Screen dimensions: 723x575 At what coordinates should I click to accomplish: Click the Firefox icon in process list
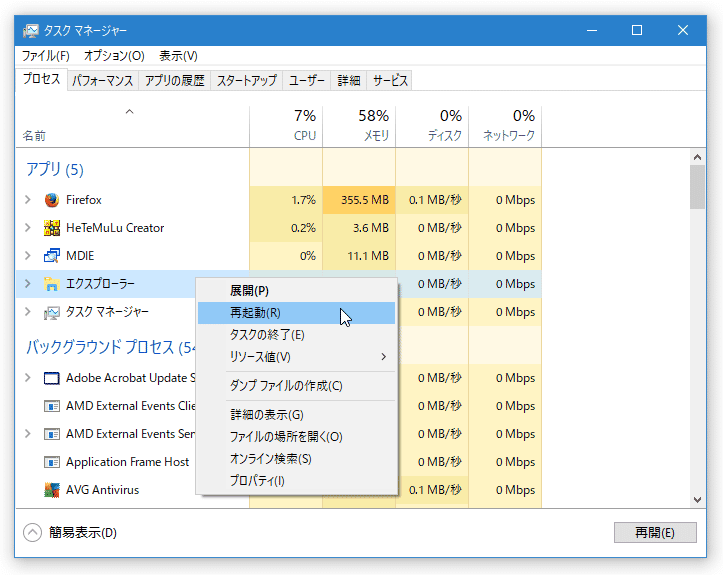pos(52,200)
